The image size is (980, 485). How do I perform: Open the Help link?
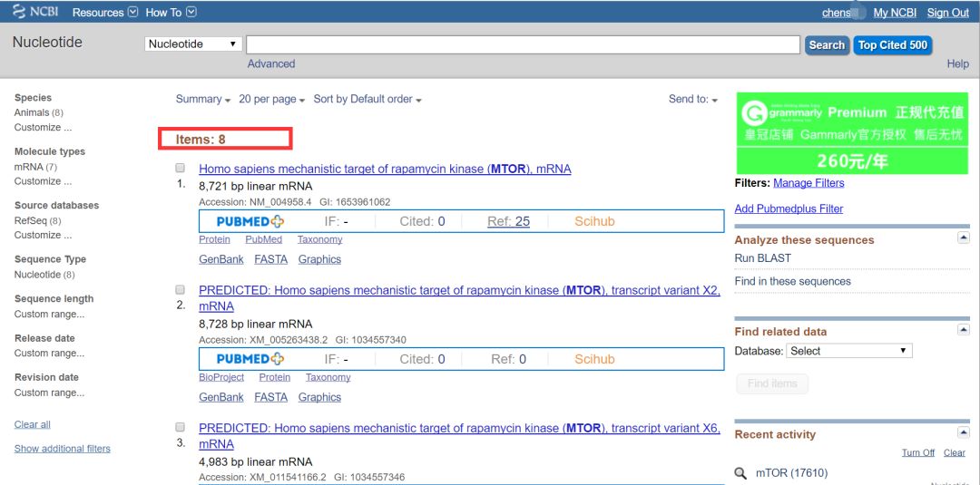tap(957, 63)
